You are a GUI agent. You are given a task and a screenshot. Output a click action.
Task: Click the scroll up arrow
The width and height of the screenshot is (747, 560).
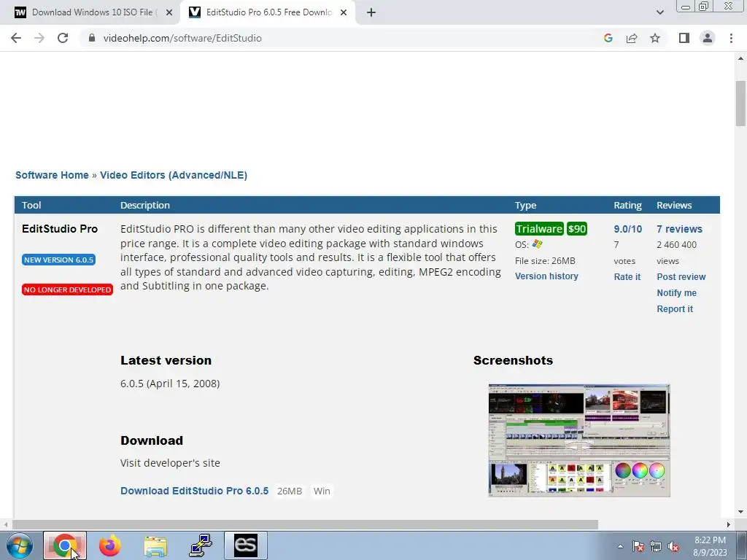(x=740, y=58)
